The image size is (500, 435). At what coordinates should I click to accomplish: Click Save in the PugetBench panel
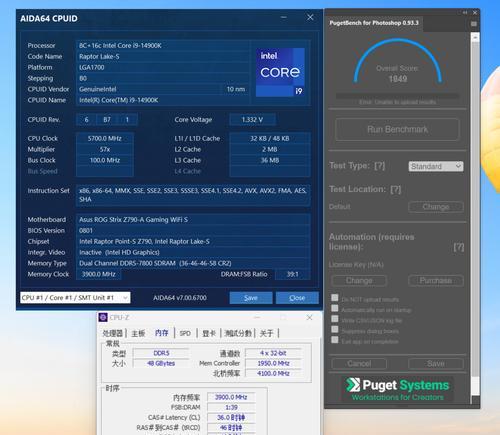click(x=436, y=364)
